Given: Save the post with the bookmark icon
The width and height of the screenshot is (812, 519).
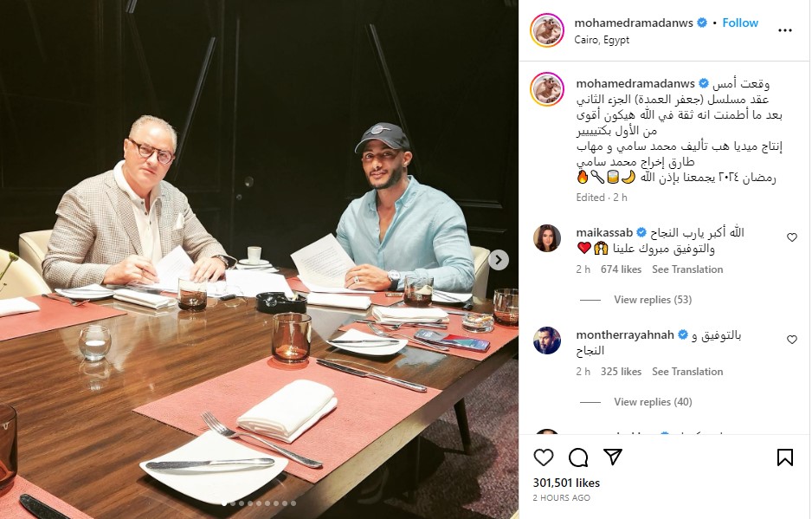Looking at the screenshot, I should [785, 457].
